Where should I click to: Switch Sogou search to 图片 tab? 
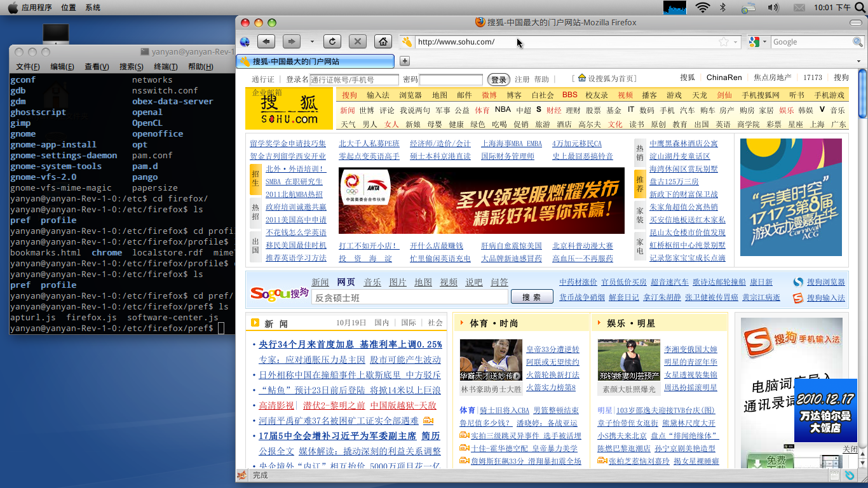click(x=398, y=282)
